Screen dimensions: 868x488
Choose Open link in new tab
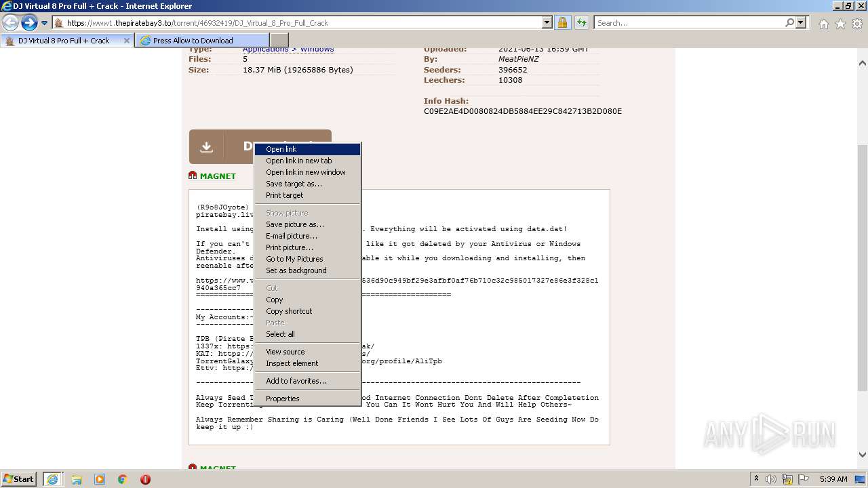[307, 161]
